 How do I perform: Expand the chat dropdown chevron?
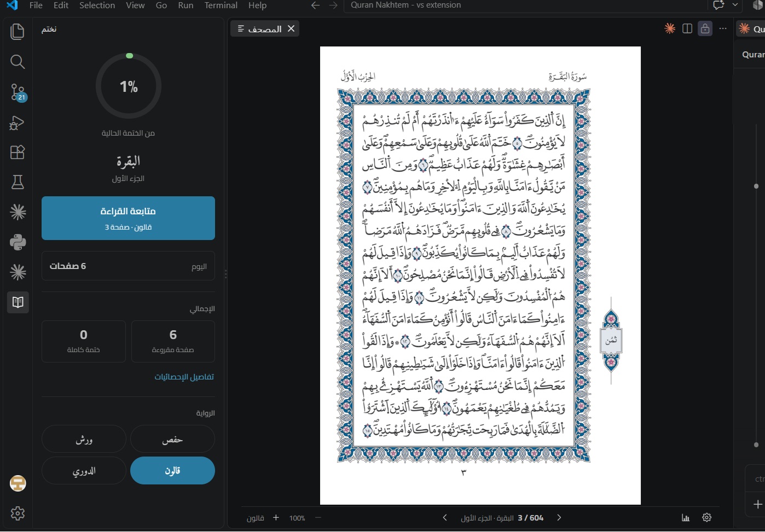pos(735,5)
